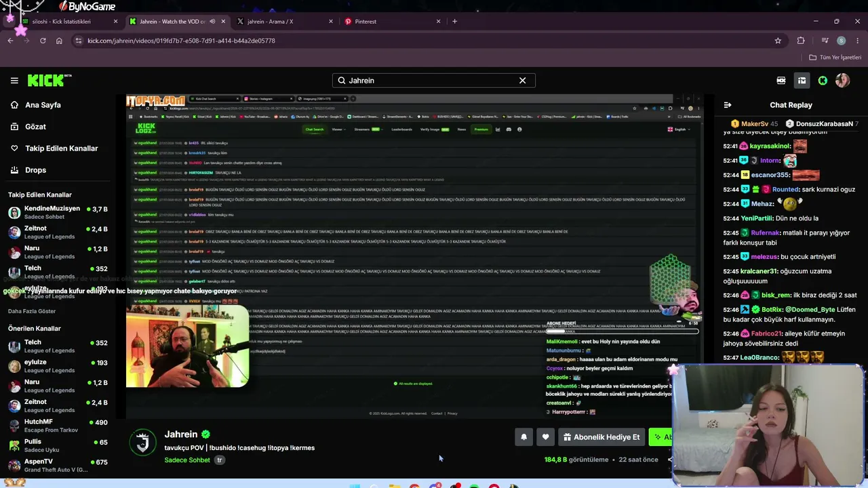
Task: Open site information icon in address bar
Action: pyautogui.click(x=79, y=41)
